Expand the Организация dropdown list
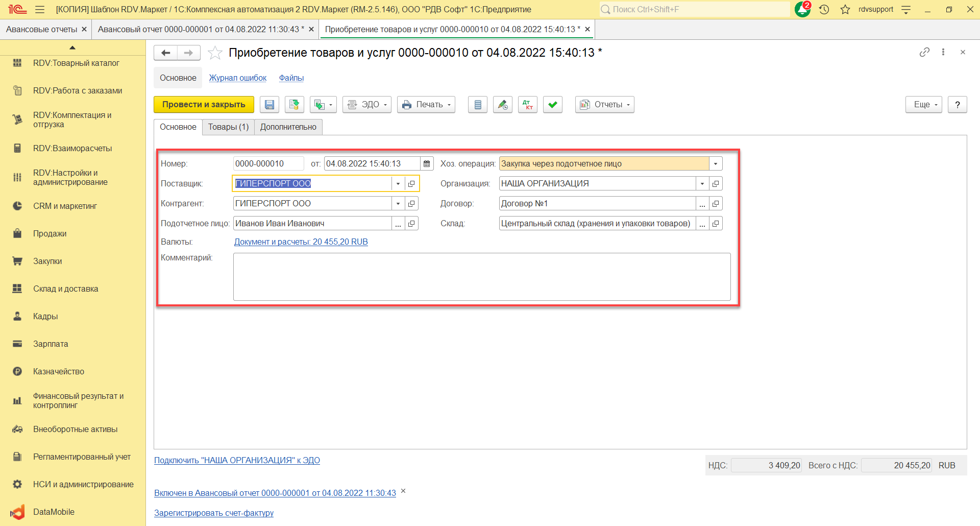 [702, 184]
